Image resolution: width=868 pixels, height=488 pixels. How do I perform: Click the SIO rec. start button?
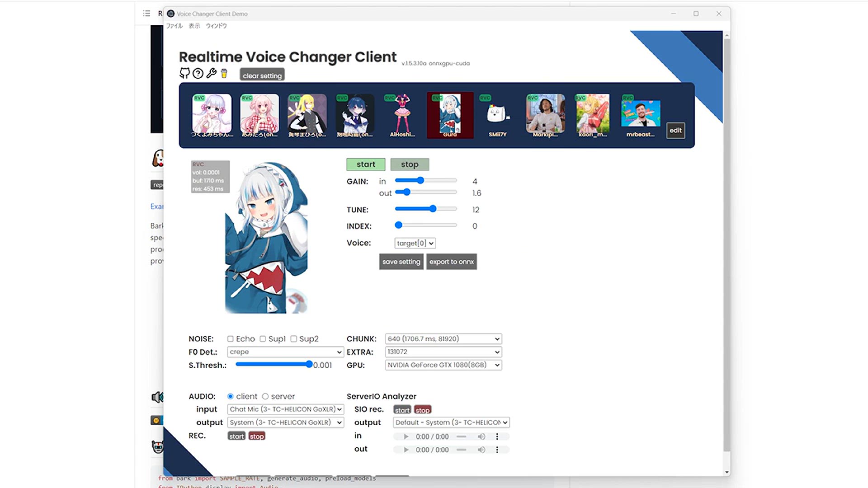coord(402,410)
